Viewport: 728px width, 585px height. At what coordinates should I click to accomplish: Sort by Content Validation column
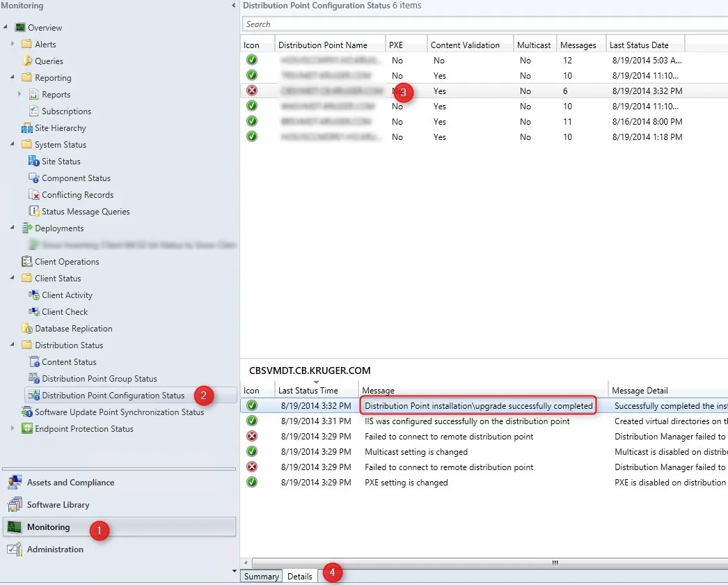470,45
